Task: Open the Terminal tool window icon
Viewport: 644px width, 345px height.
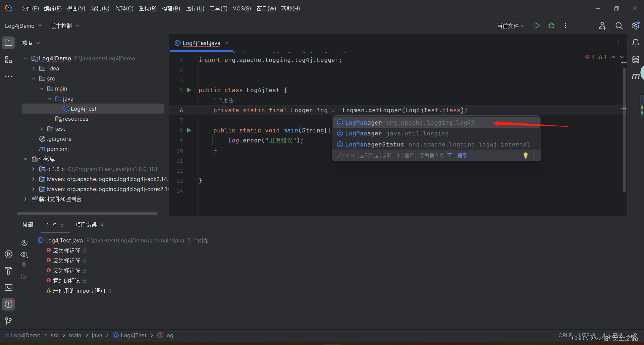Action: [x=9, y=288]
